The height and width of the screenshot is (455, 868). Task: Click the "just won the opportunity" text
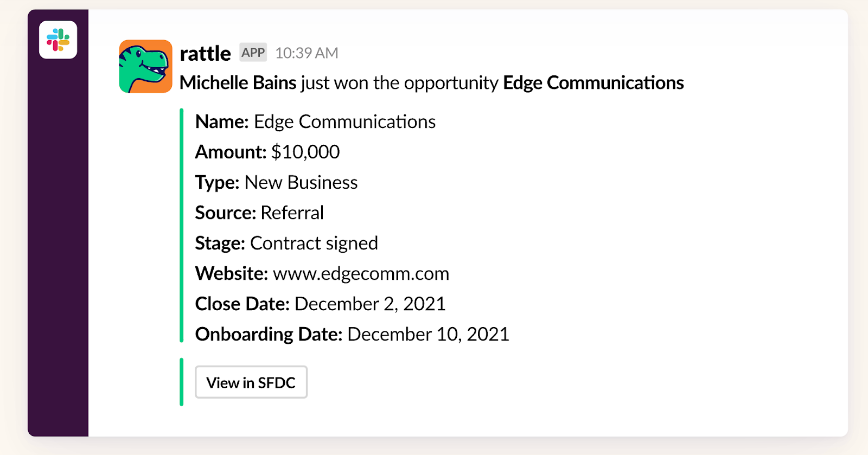(400, 82)
